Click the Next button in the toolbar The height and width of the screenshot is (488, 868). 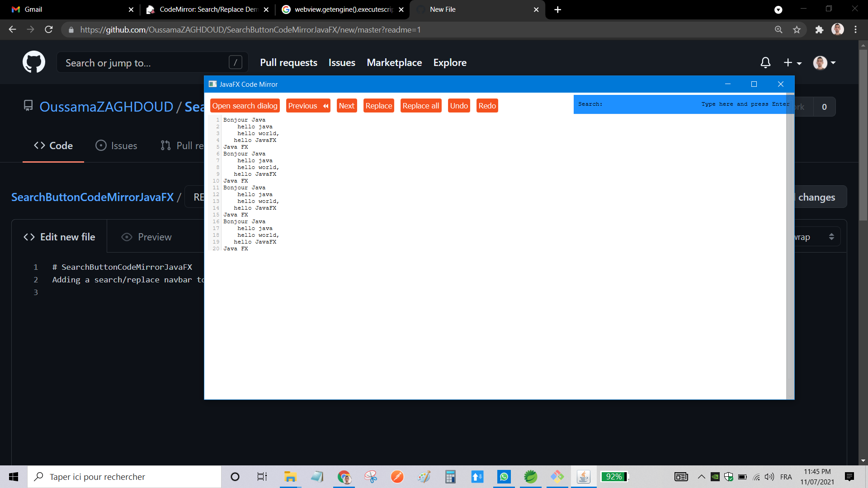(x=346, y=105)
